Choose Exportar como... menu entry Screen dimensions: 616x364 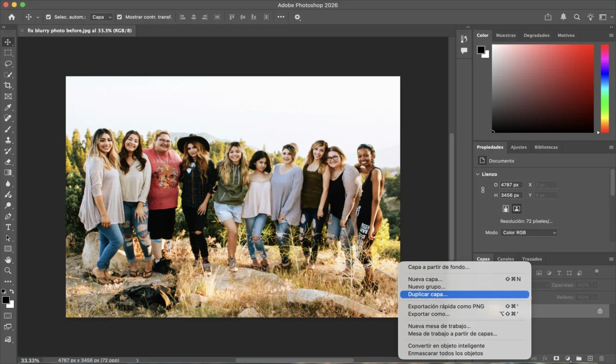click(x=464, y=314)
